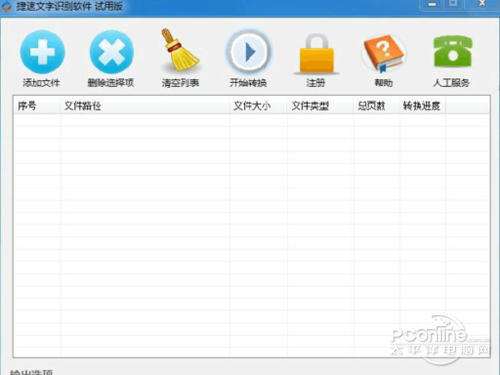Click the Delete Selected Items X icon

point(111,52)
